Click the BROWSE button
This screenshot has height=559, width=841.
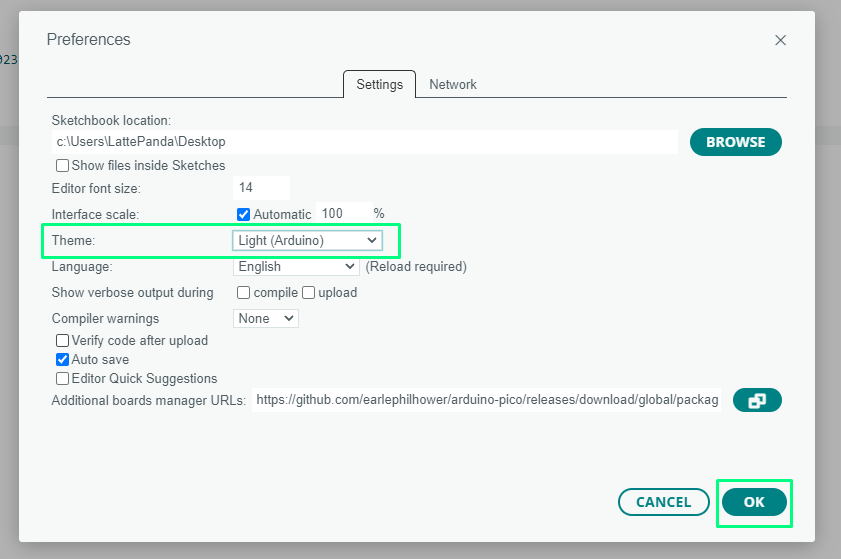tap(735, 142)
